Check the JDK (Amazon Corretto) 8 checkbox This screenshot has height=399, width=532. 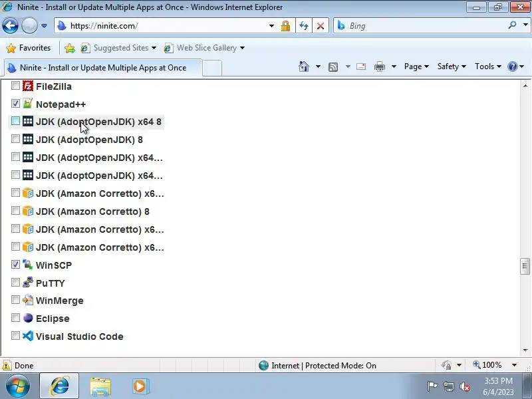15,210
